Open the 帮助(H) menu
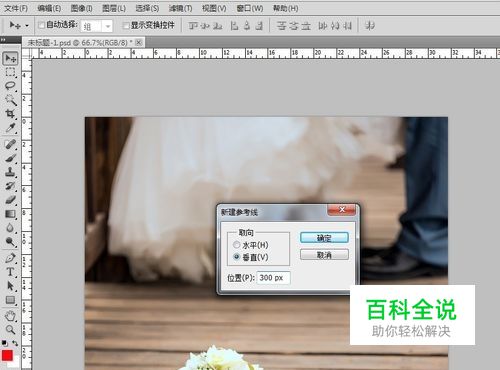 pos(286,8)
